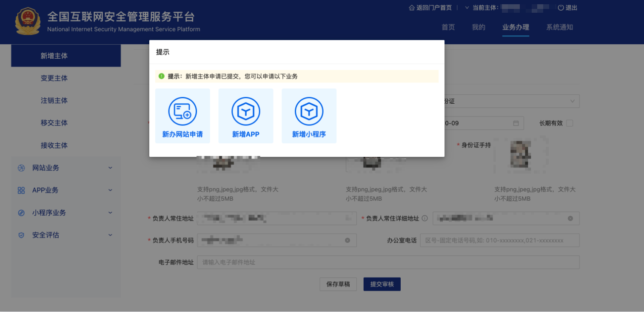Screen dimensions: 644x312
Task: Click the 保存草稿 button
Action: 338,284
